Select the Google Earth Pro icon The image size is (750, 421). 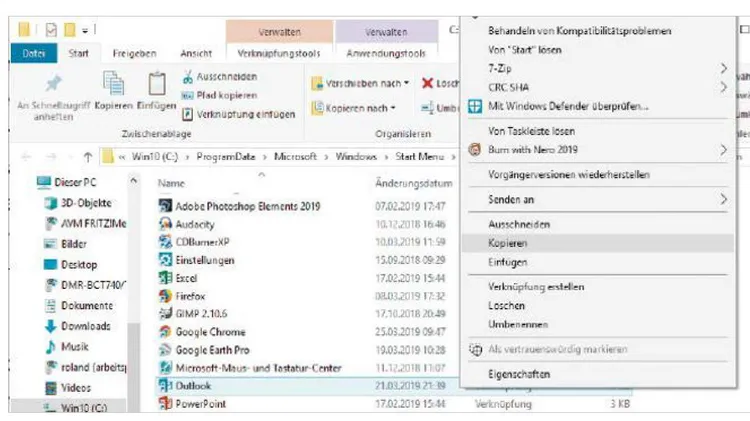165,350
